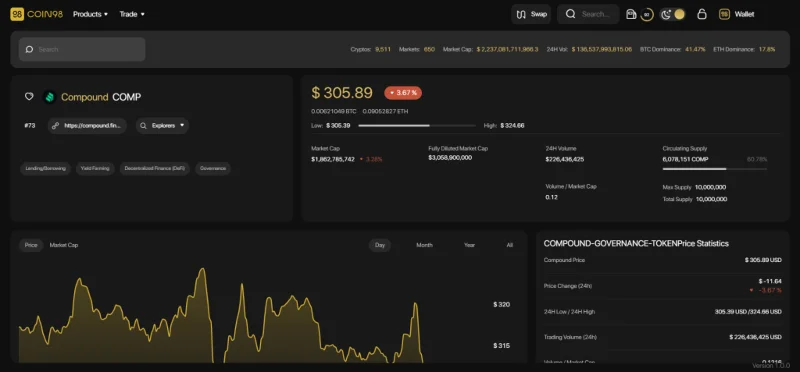Screen dimensions: 800x372
Task: Expand the Trade menu
Action: pyautogui.click(x=132, y=14)
